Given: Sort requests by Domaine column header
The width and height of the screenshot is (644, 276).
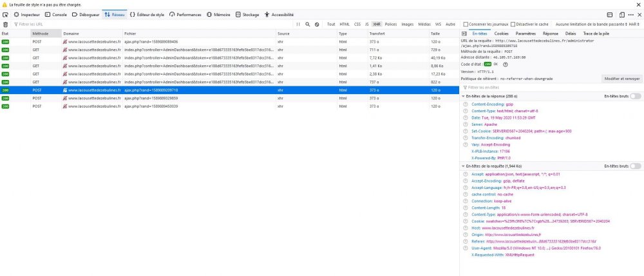Looking at the screenshot, I should 92,34.
